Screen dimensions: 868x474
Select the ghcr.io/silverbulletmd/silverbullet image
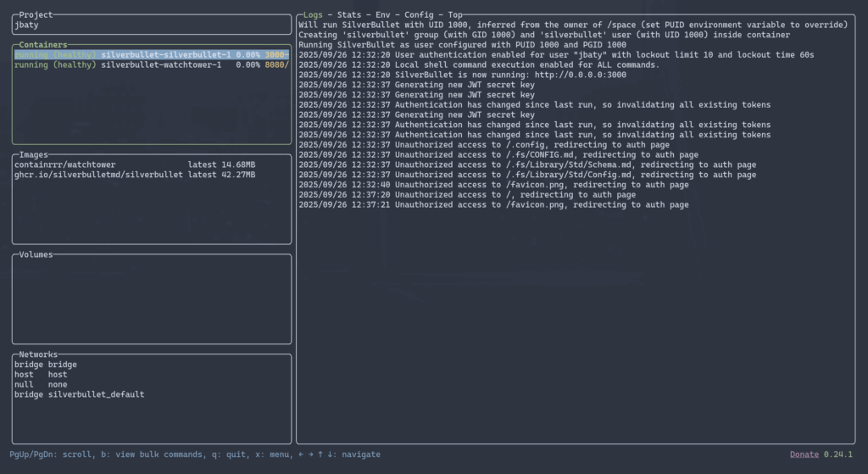click(x=98, y=175)
